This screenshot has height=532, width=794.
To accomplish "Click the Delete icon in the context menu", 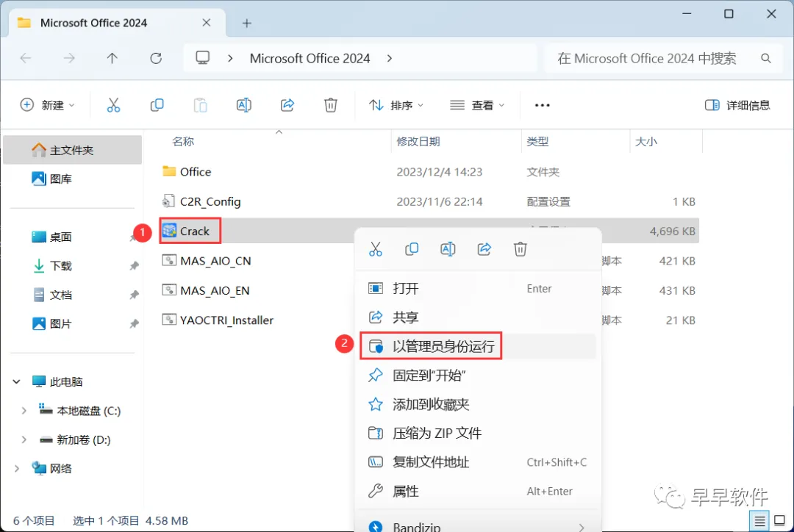I will pos(520,249).
